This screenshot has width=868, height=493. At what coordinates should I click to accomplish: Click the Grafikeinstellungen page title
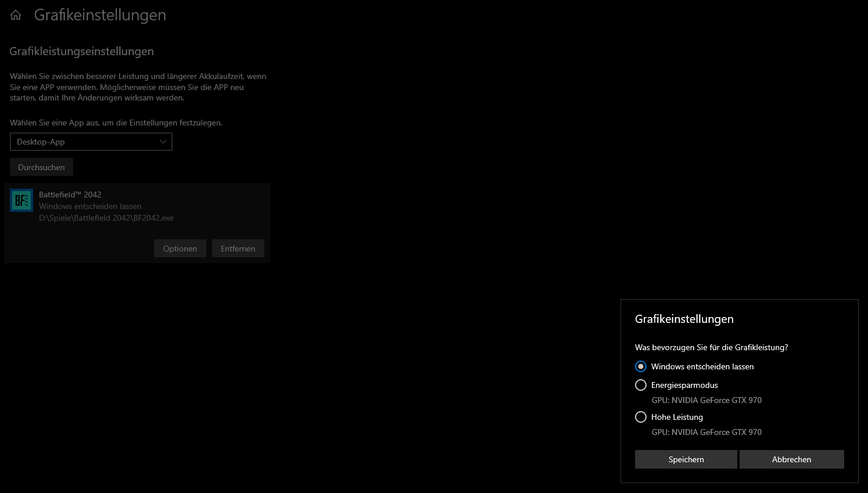click(100, 15)
